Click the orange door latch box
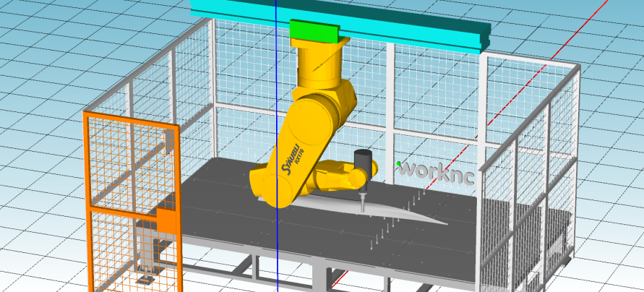Viewport: 644px width, 292px height. (x=167, y=222)
